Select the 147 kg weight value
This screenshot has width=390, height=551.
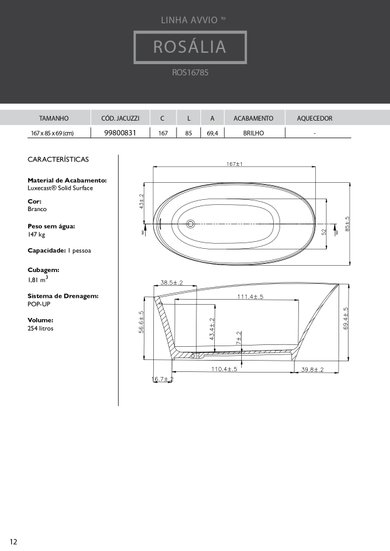[x=37, y=234]
